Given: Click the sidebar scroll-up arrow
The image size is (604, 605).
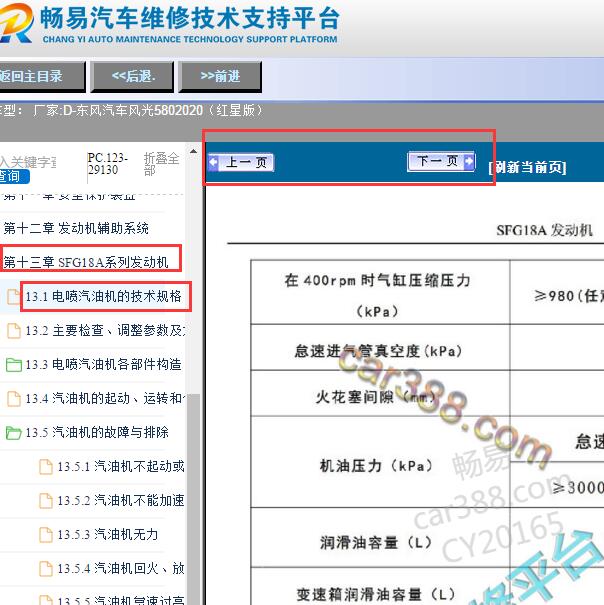Looking at the screenshot, I should pos(193,151).
